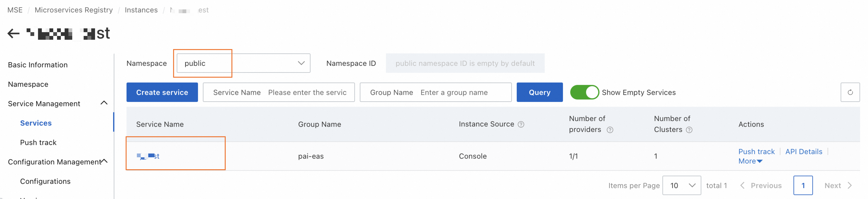868x199 pixels.
Task: Go to previous page arrow
Action: pos(742,186)
